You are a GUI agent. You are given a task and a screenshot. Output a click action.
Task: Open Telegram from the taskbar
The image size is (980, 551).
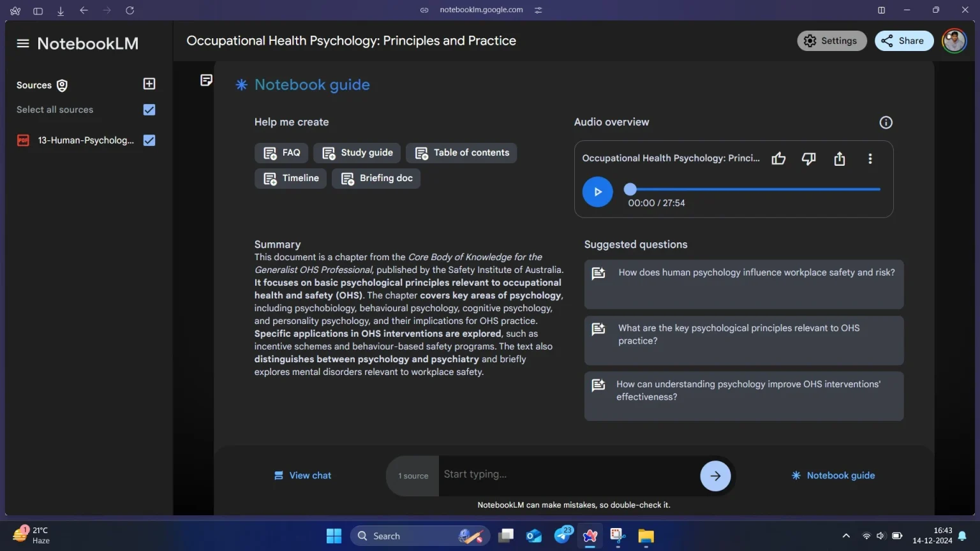click(x=562, y=535)
